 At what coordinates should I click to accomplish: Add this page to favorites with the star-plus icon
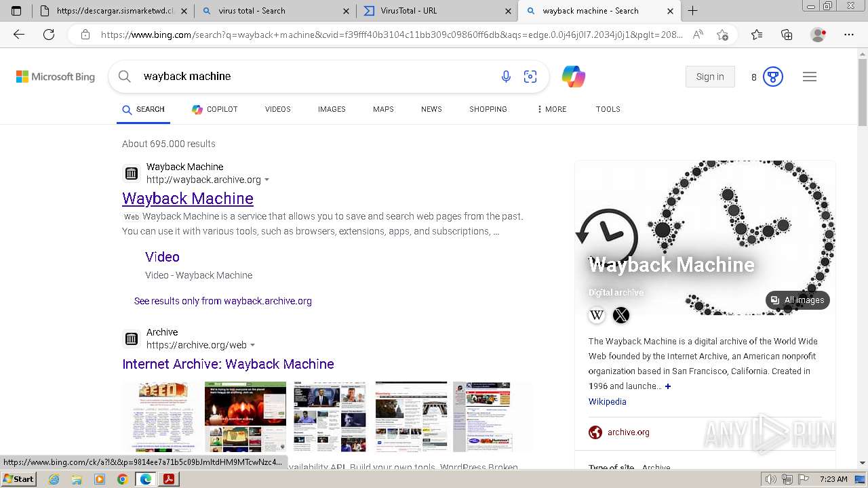723,35
